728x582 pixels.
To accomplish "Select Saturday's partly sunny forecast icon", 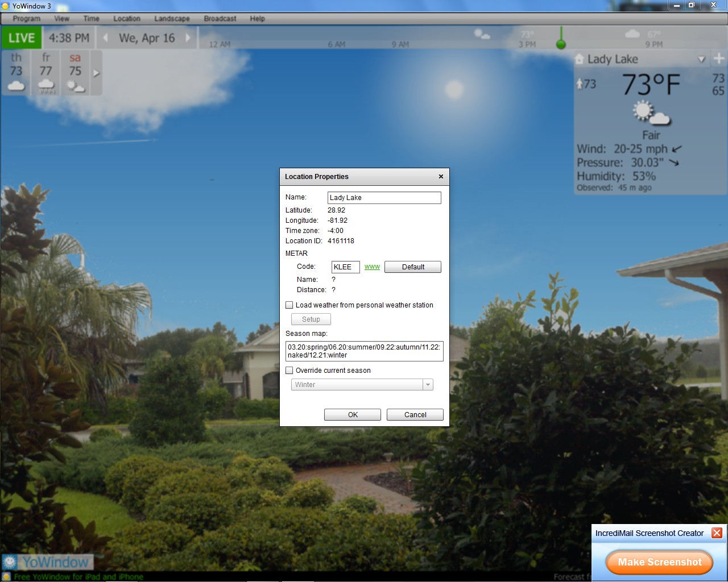I will click(75, 86).
